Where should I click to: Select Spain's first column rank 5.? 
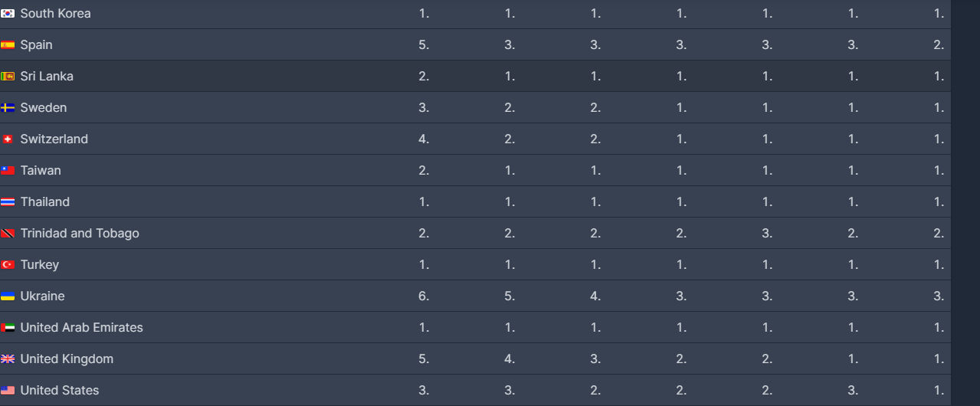[424, 45]
